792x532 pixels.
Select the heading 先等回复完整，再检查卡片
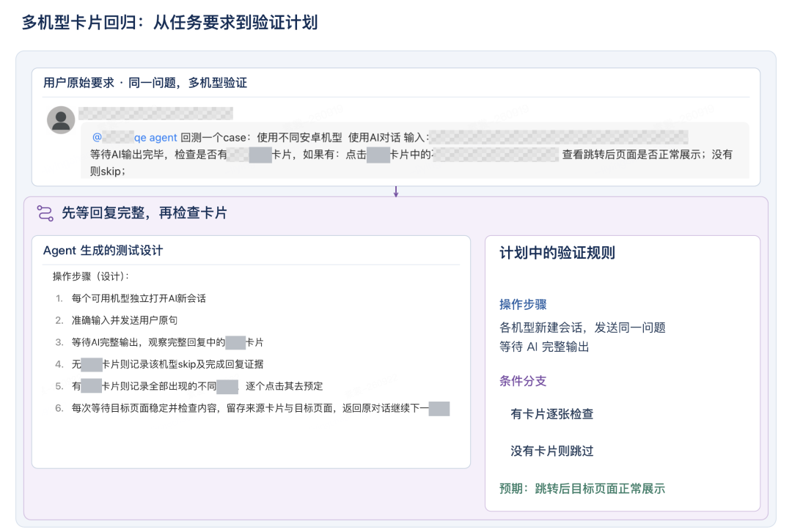point(144,213)
